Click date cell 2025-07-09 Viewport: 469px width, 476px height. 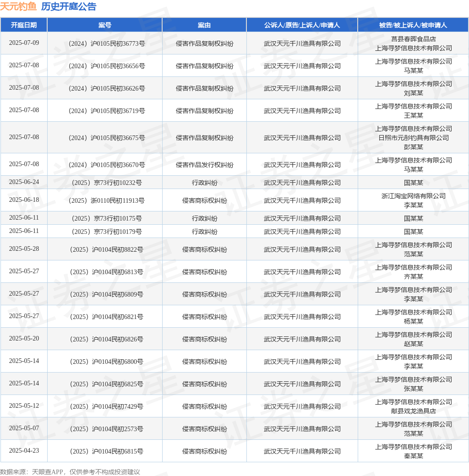click(24, 43)
